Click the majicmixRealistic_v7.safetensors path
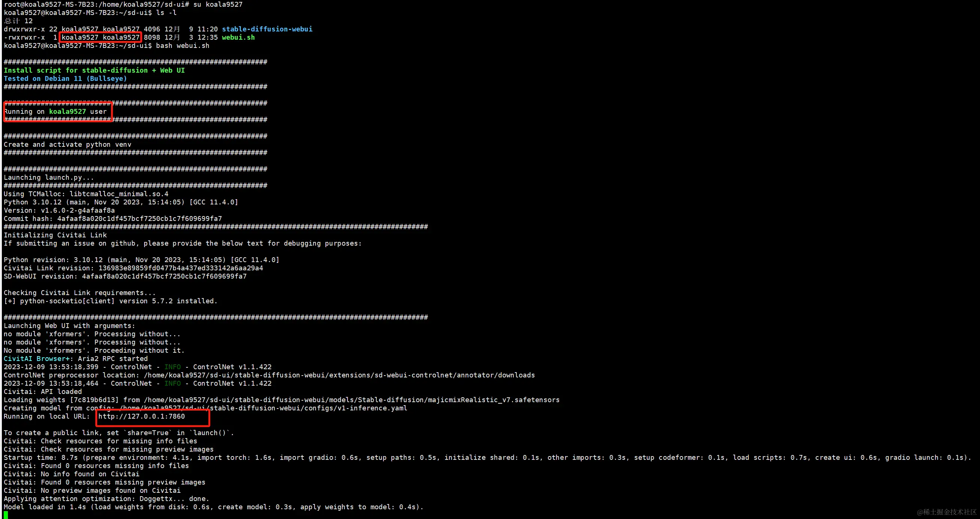This screenshot has width=980, height=519. pos(494,400)
